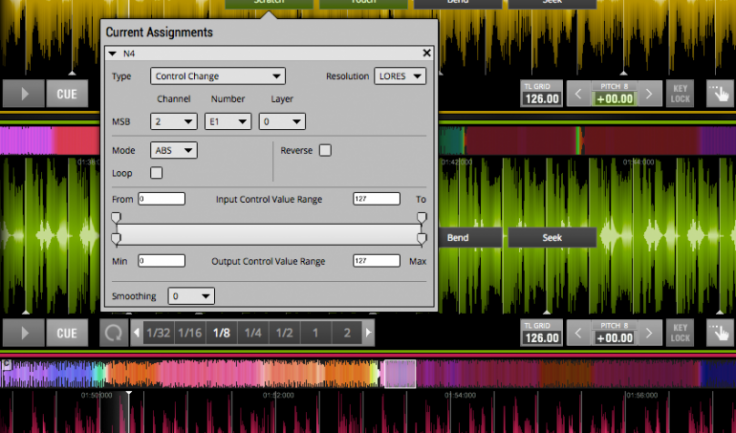Enable the Reverse checkbox
736x433 pixels.
[325, 150]
